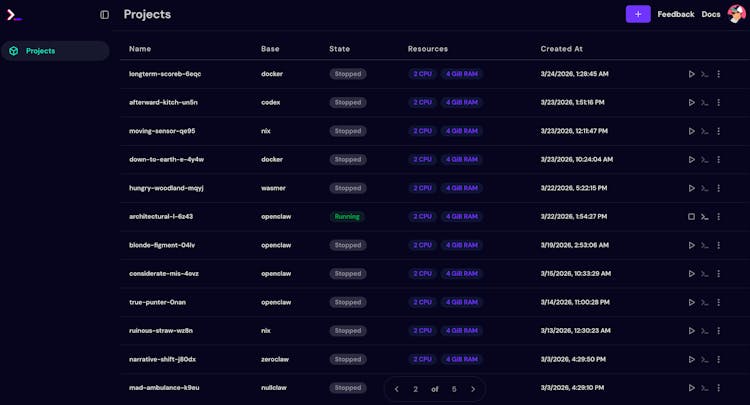The height and width of the screenshot is (405, 750).
Task: Open more options menu for true-punter-0nan
Action: click(719, 302)
